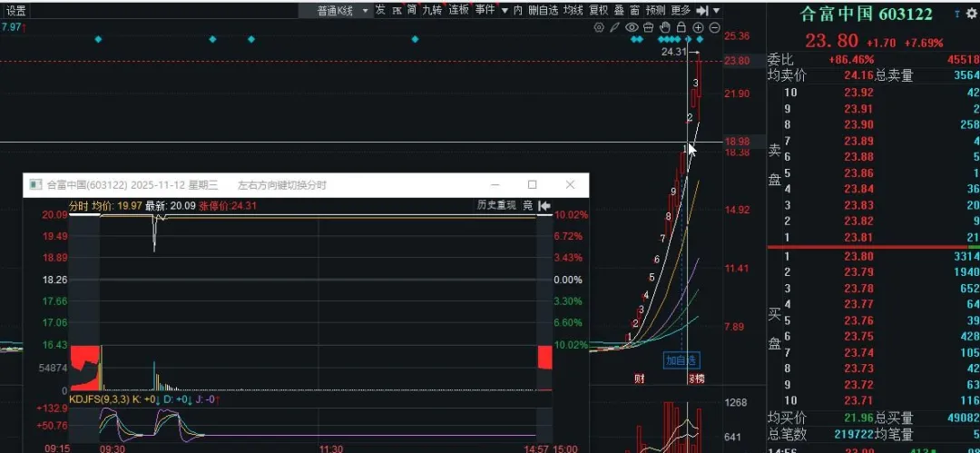Viewport: 980px width, 453px height.
Task: Click the toolbox briefcase icon
Action: coord(648,27)
